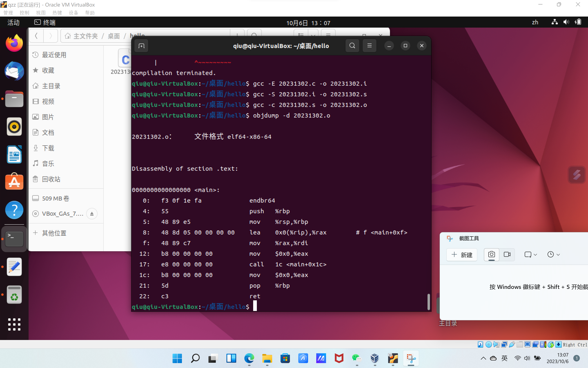This screenshot has height=368, width=588.
Task: Open the zh input source menu
Action: [x=535, y=22]
